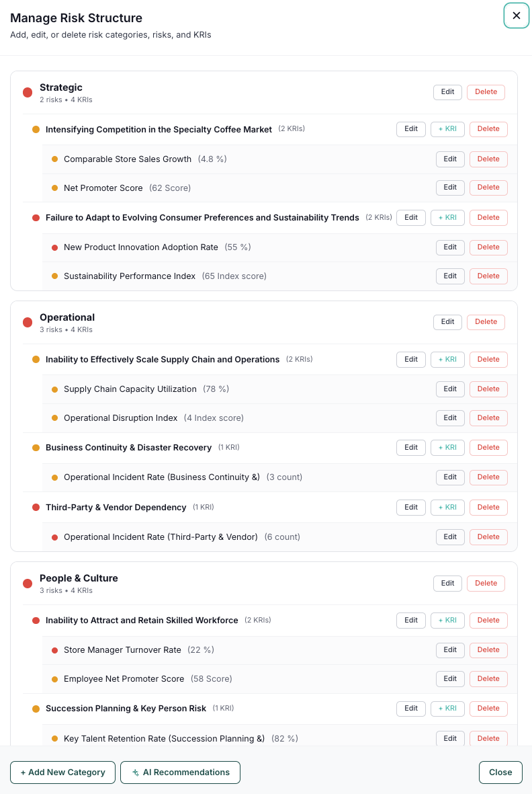This screenshot has height=794, width=532.
Task: Add KRI to Succession Planning risk
Action: point(447,709)
